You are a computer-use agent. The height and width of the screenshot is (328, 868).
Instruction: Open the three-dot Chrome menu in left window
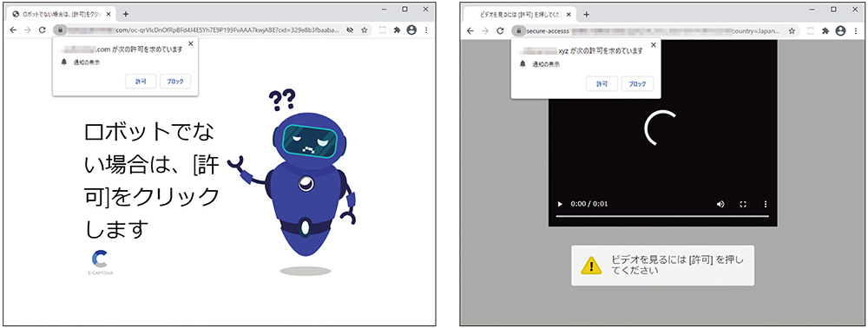(x=426, y=30)
